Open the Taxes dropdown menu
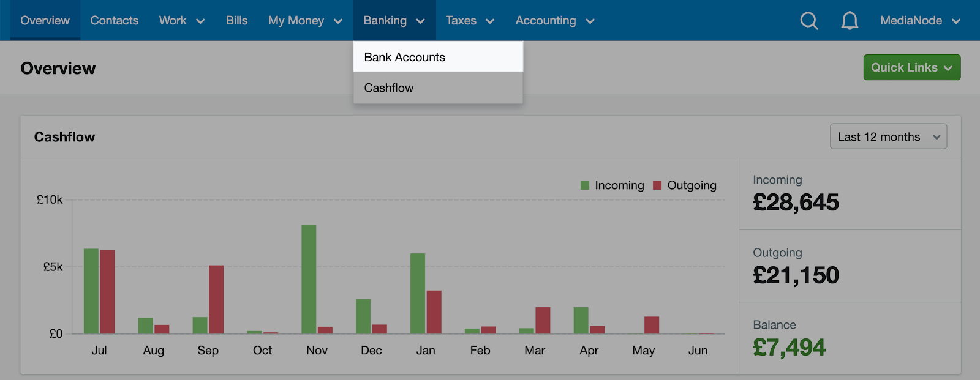The width and height of the screenshot is (980, 380). point(470,20)
